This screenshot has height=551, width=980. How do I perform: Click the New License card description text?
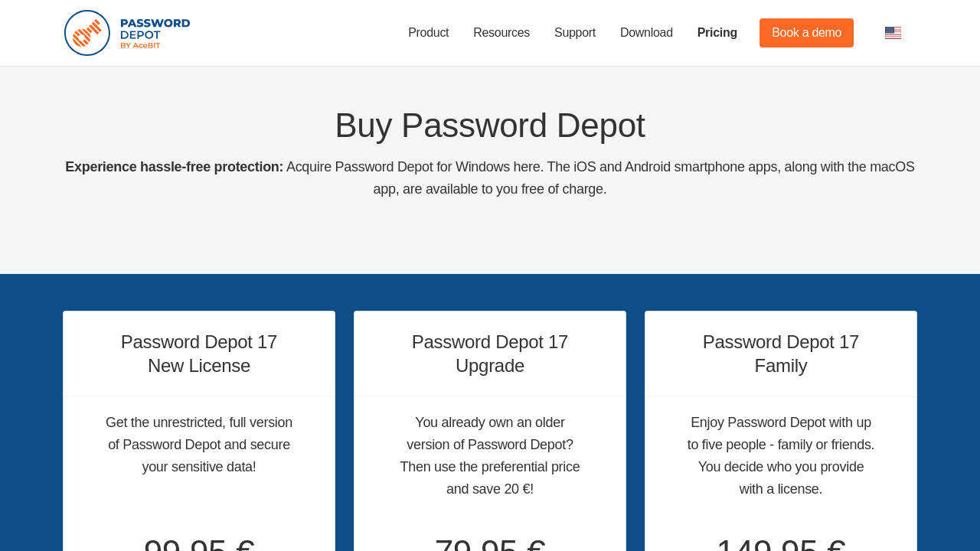click(199, 445)
